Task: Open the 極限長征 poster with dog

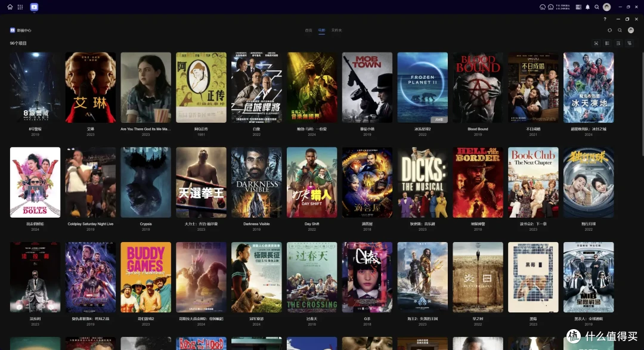Action: pos(256,277)
